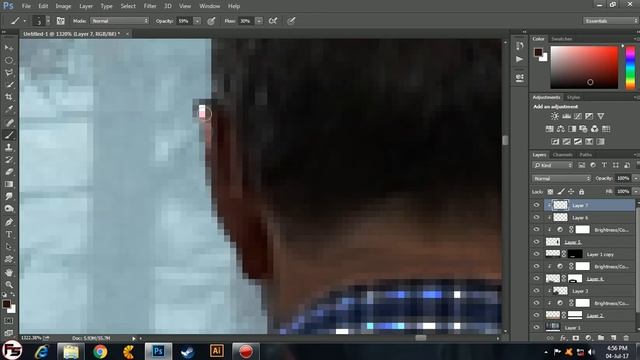Pick a color in the color field
This screenshot has width=640, height=360.
[x=584, y=67]
